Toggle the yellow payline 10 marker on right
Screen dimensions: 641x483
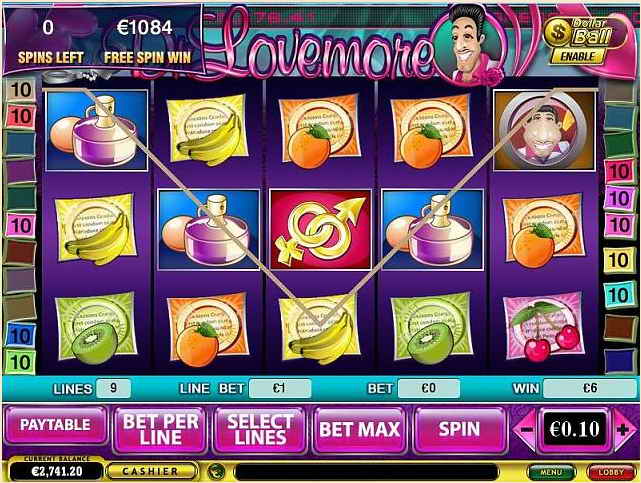(x=619, y=260)
